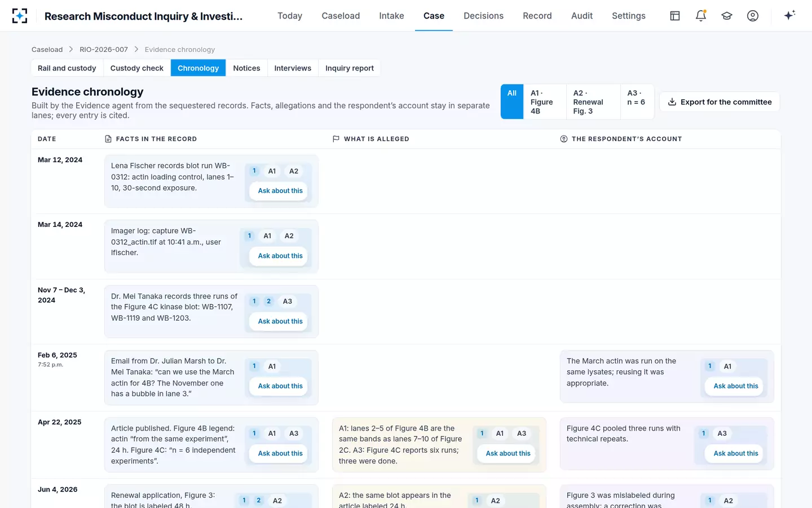Open the Record nav item

[537, 16]
